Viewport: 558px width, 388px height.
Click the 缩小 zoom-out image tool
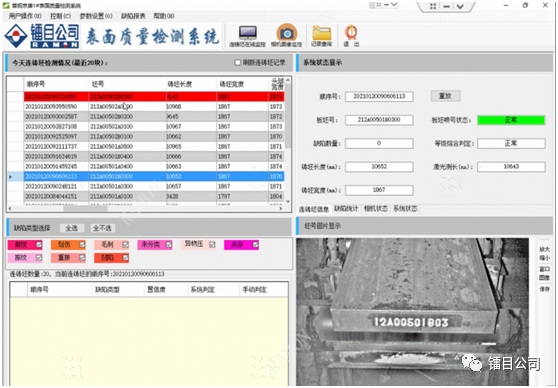544,258
